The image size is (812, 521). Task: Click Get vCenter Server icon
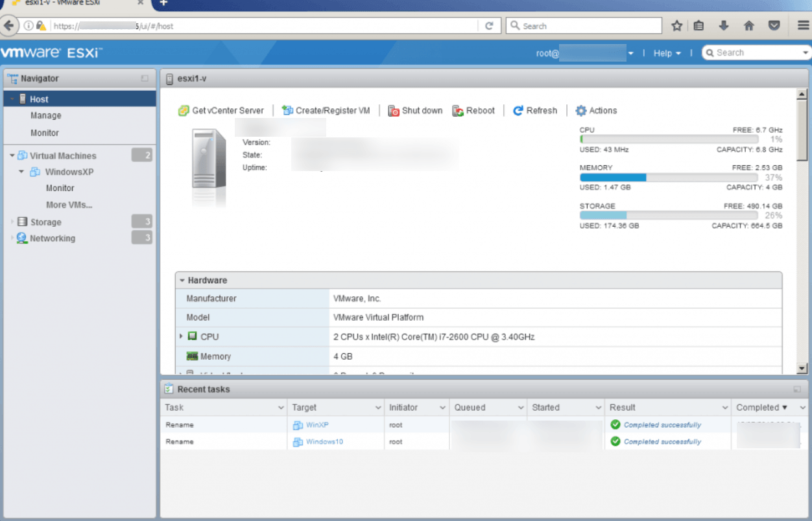184,111
